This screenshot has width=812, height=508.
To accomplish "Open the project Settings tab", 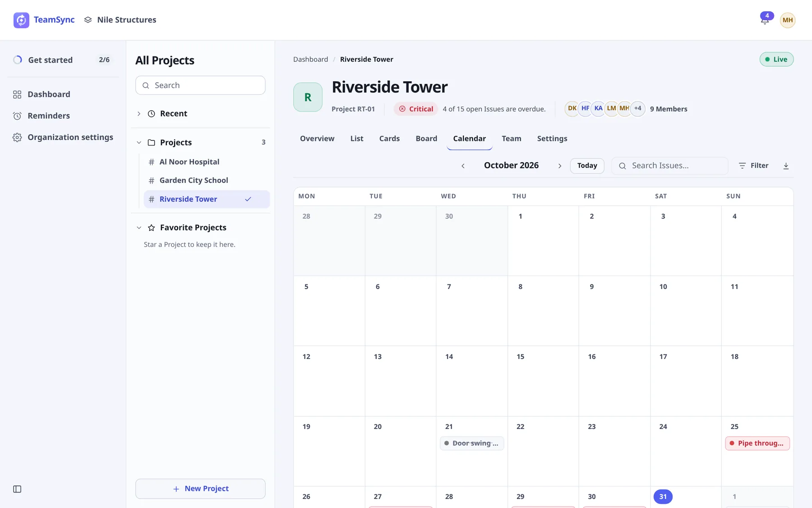I will 552,139.
